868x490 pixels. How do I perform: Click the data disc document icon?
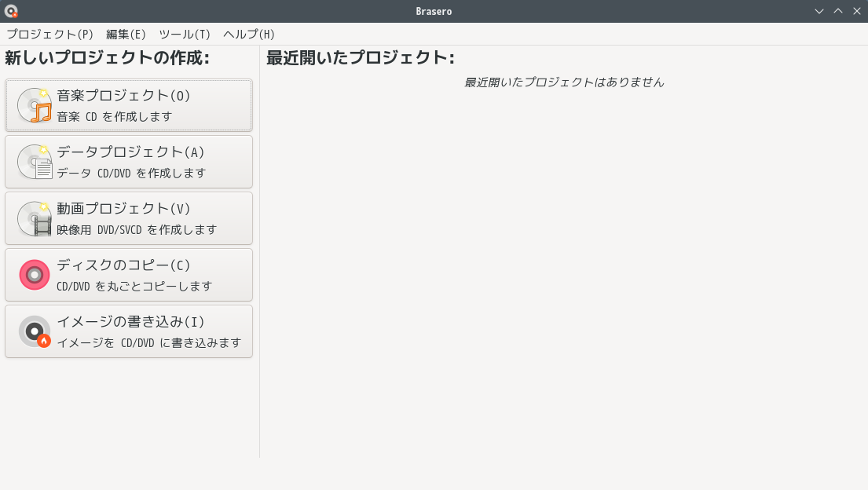point(35,162)
